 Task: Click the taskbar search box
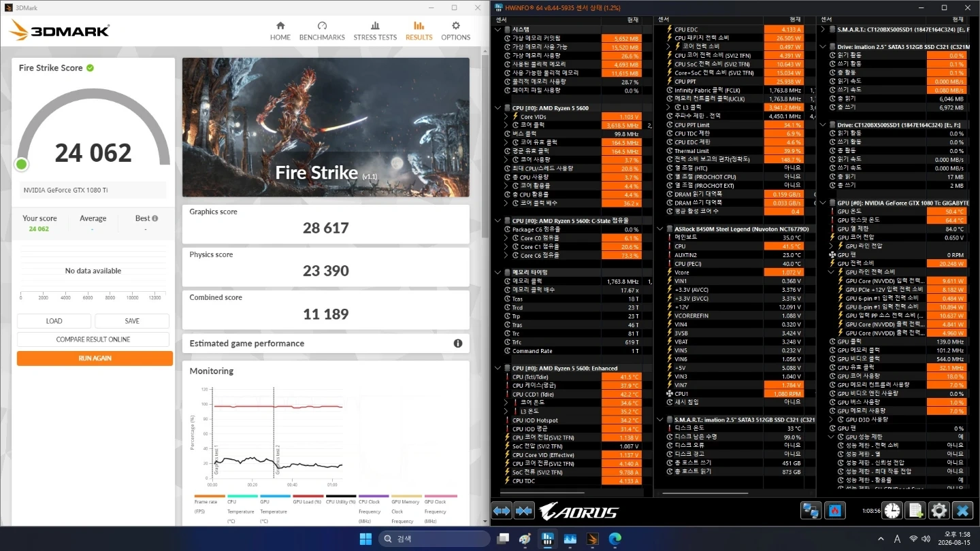pos(436,539)
